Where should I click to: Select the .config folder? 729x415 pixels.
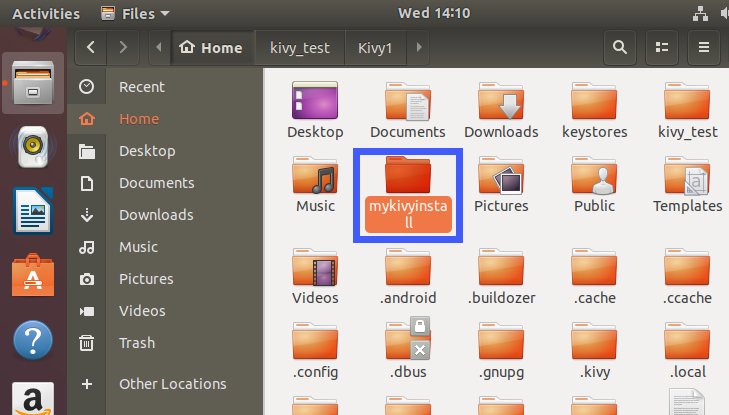pyautogui.click(x=315, y=350)
